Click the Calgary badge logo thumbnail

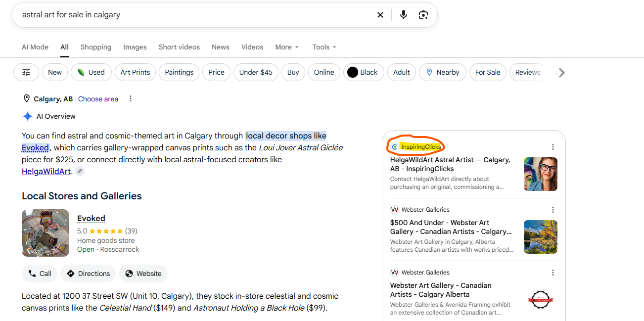point(541,300)
